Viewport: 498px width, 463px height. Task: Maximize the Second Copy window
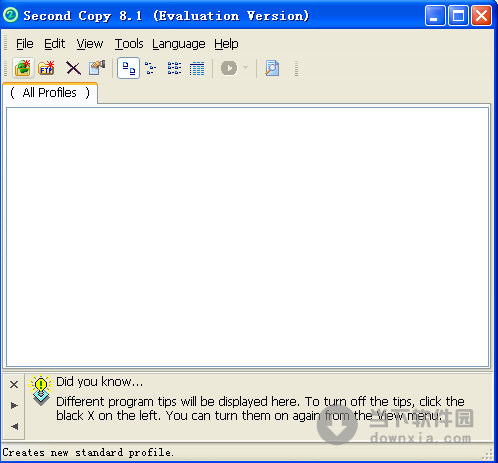(458, 15)
